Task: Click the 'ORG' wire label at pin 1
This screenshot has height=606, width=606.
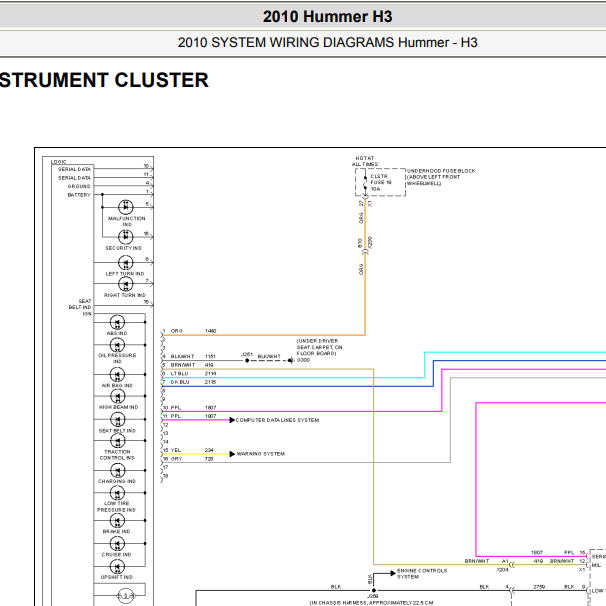Action: [177, 331]
